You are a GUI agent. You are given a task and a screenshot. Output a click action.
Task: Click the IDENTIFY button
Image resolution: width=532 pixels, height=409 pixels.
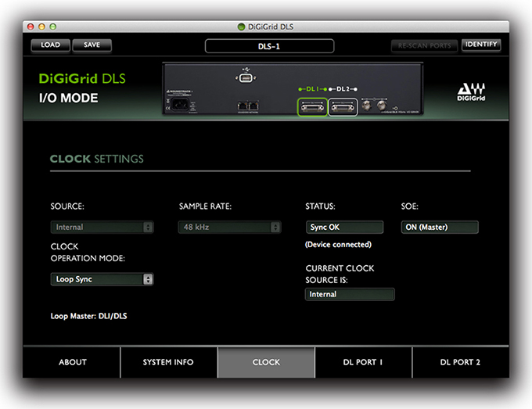481,45
